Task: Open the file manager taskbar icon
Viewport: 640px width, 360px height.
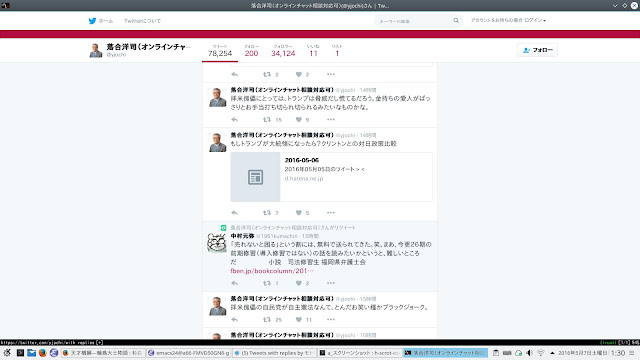Action: coord(31,353)
